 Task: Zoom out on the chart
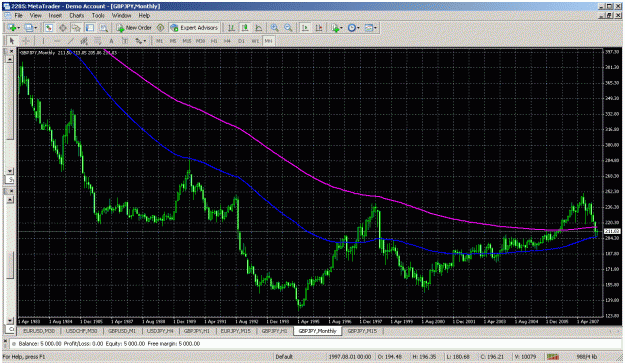pyautogui.click(x=288, y=27)
